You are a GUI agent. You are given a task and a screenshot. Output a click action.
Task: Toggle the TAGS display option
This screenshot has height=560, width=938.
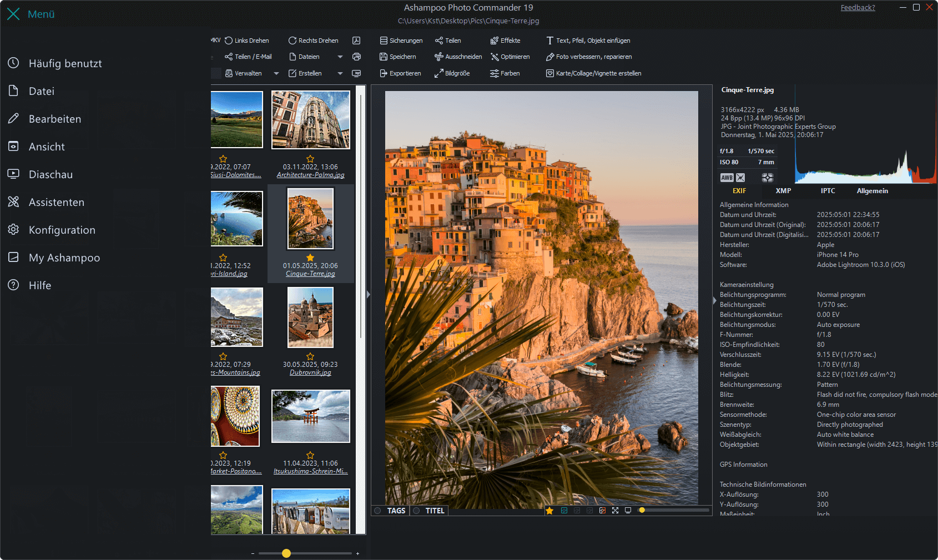[390, 510]
